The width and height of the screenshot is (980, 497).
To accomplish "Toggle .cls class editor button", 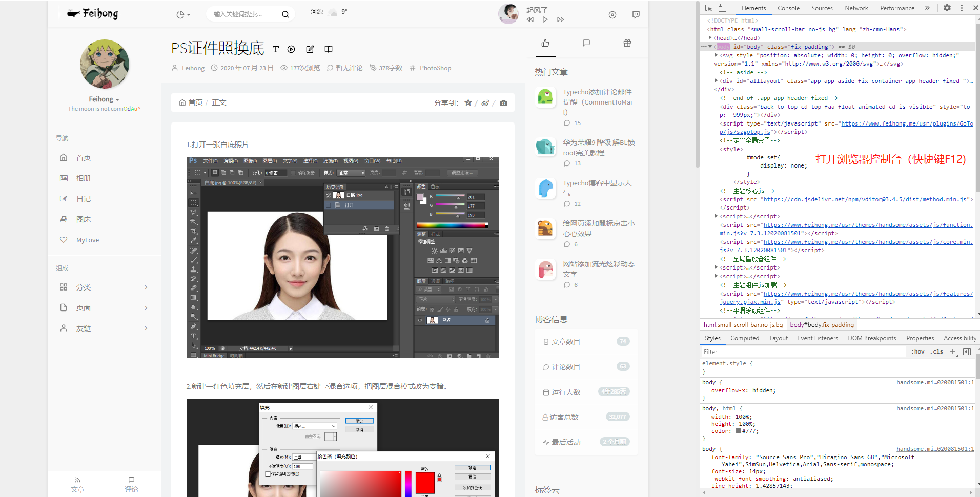I will pos(937,351).
